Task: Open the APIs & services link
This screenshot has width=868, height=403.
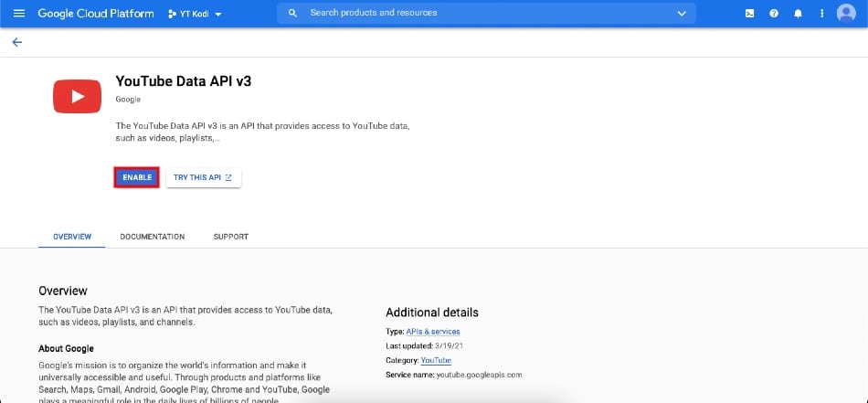Action: click(433, 332)
